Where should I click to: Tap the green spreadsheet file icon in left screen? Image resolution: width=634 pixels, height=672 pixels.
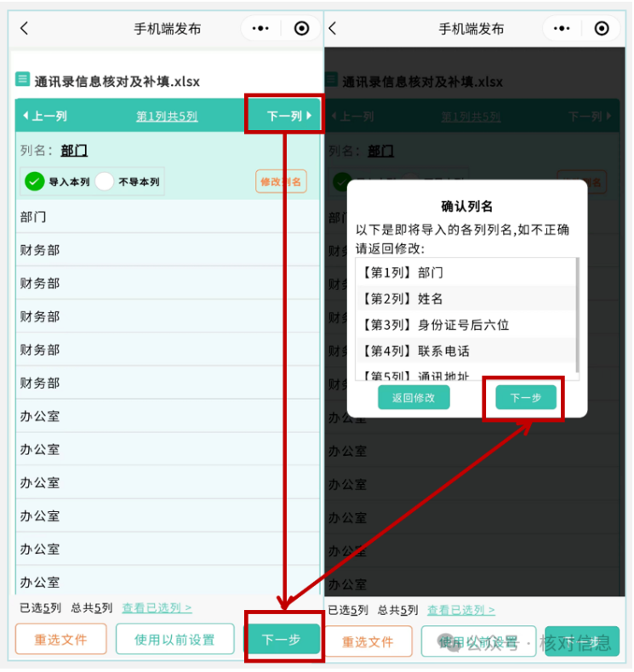(x=23, y=79)
